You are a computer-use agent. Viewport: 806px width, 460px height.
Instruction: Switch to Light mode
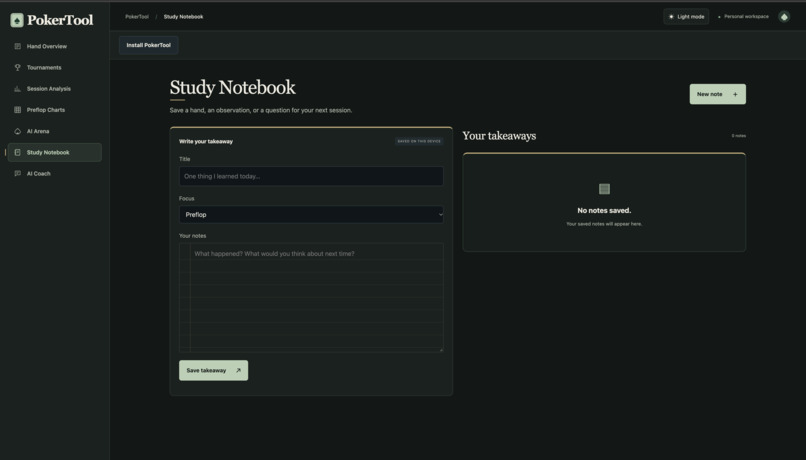[x=686, y=16]
